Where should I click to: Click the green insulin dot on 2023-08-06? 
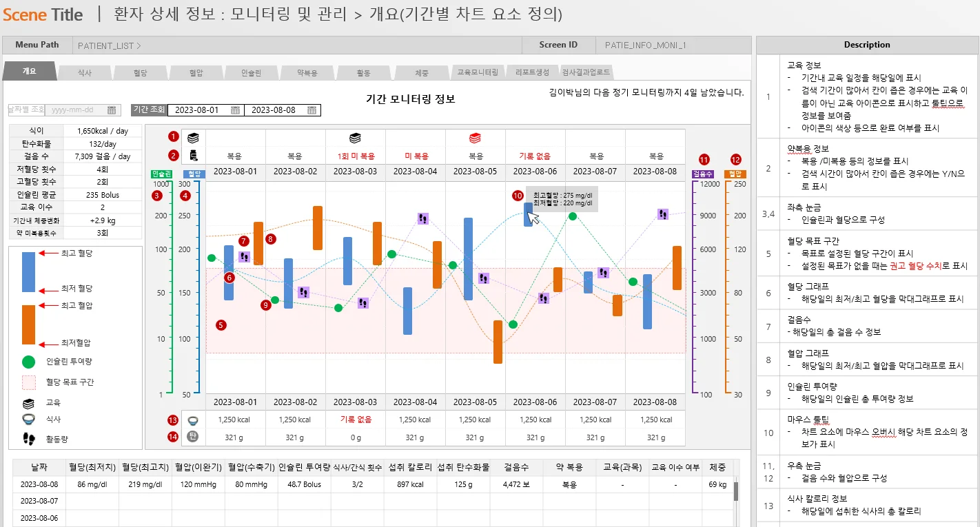point(513,324)
